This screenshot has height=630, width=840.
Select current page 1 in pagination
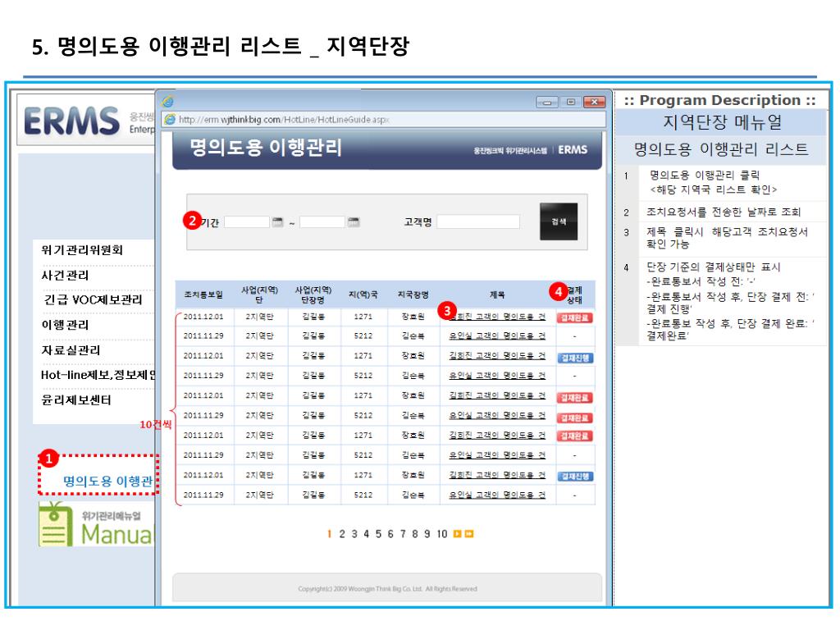(330, 534)
